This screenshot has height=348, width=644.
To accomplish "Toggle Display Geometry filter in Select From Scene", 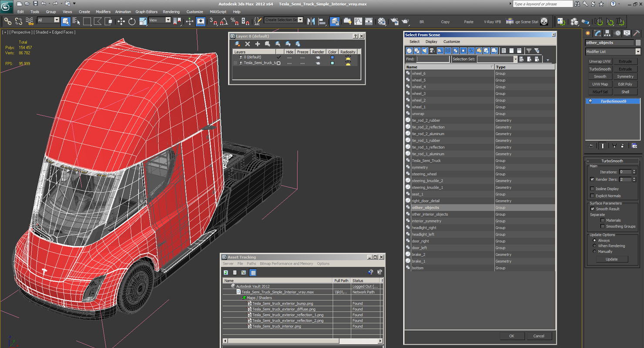I will pyautogui.click(x=409, y=51).
